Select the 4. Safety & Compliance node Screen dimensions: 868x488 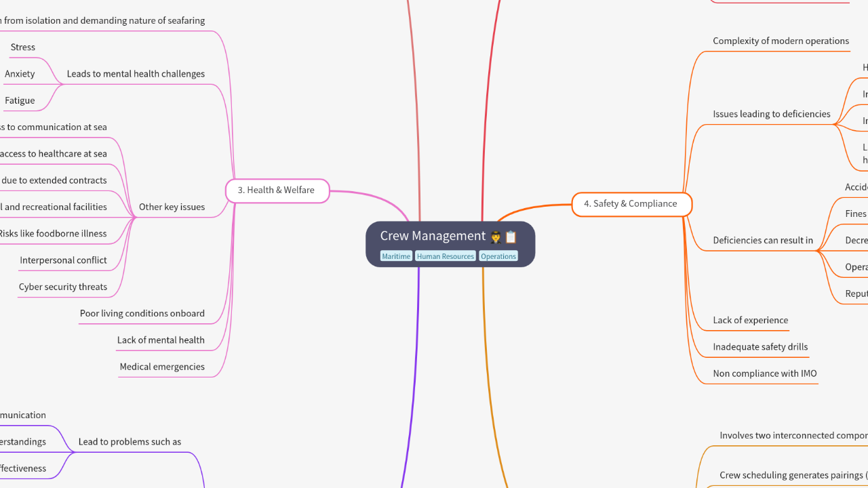tap(631, 204)
